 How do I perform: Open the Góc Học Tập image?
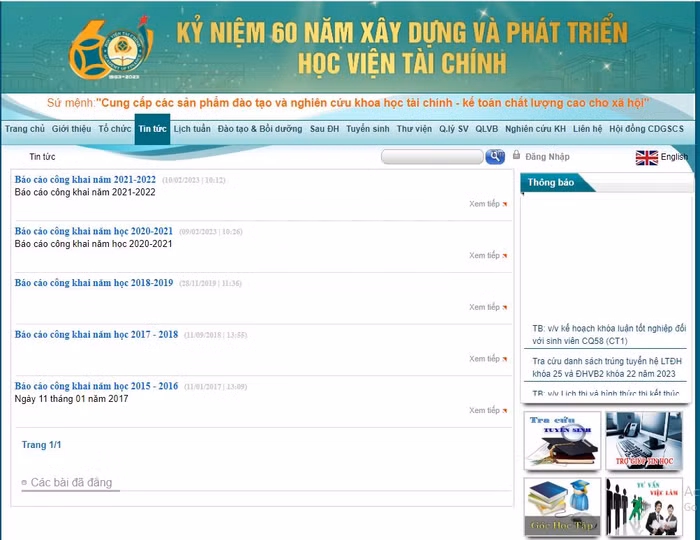tap(562, 507)
